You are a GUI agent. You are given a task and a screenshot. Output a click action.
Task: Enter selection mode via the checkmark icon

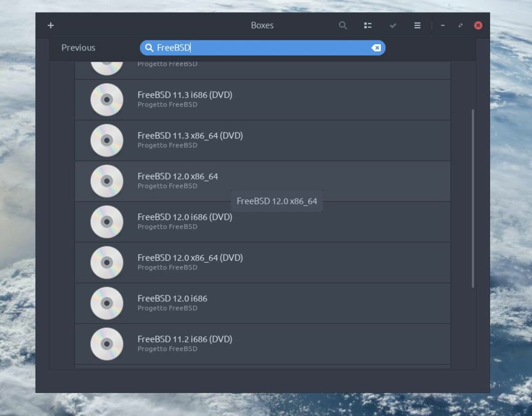tap(392, 25)
